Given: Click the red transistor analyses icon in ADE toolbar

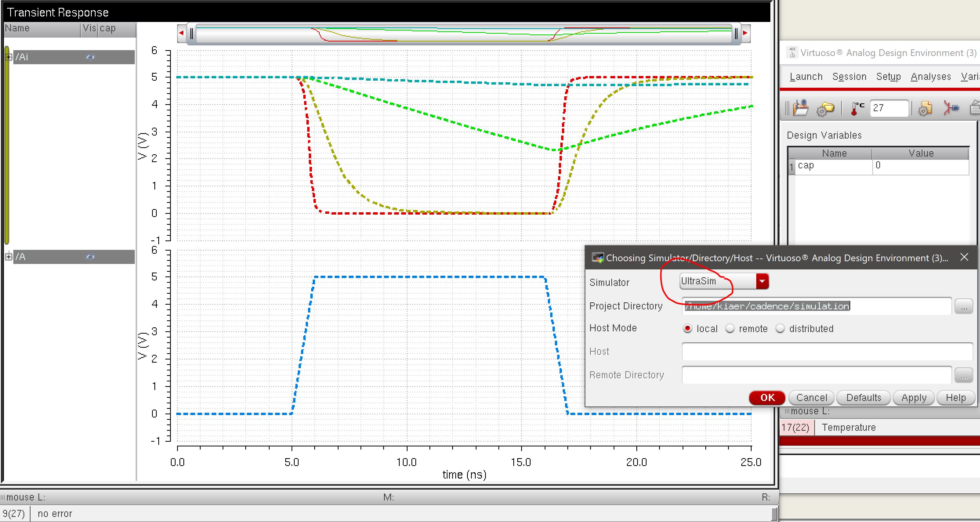Looking at the screenshot, I should [x=951, y=108].
